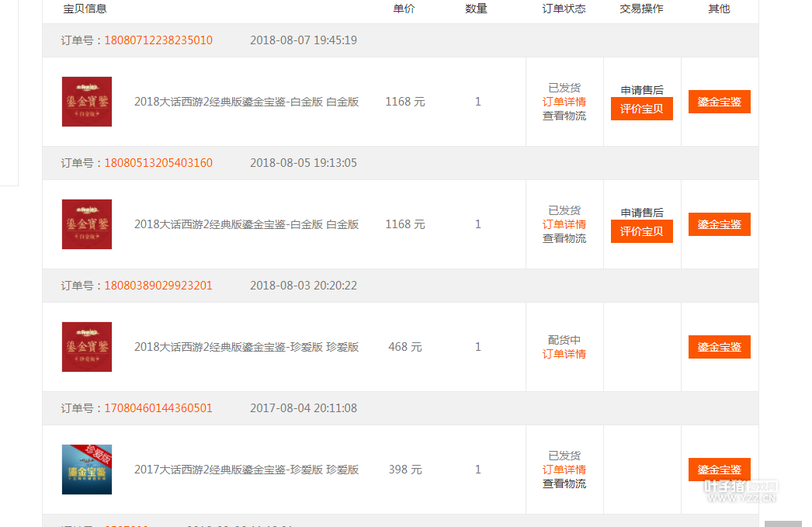Open product thumbnail of the 2018-08-05 order
Viewport: 812px width, 527px height.
[x=87, y=224]
